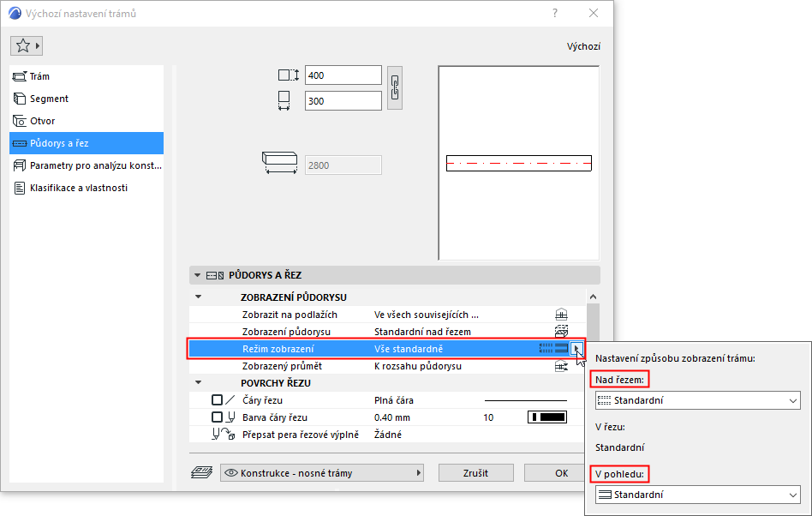Open the Favorites star button
The image size is (812, 516).
pyautogui.click(x=26, y=46)
